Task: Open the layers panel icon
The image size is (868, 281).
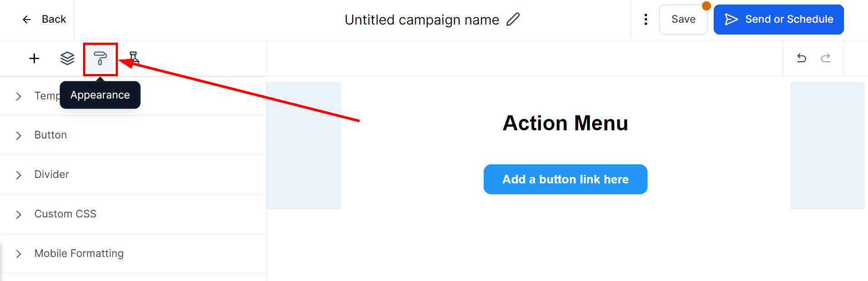Action: pos(67,58)
